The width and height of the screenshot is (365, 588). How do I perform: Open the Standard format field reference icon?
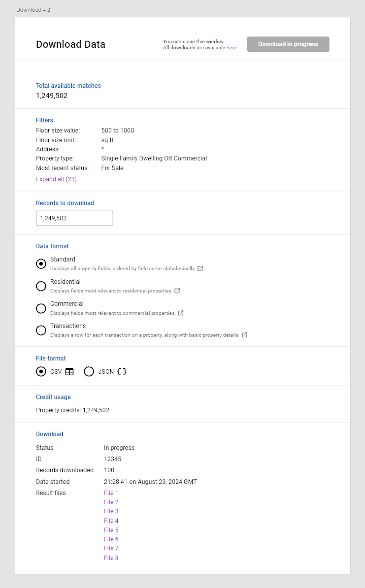tap(200, 268)
